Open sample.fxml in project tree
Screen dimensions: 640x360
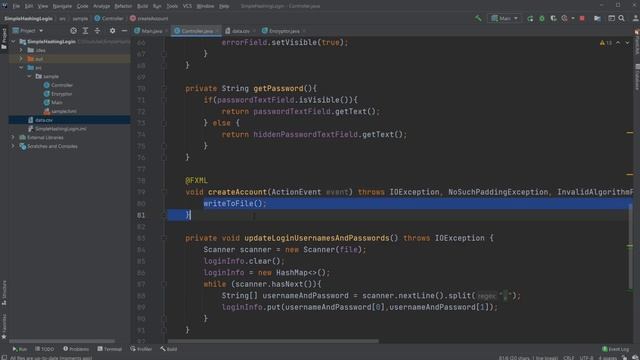click(60, 111)
